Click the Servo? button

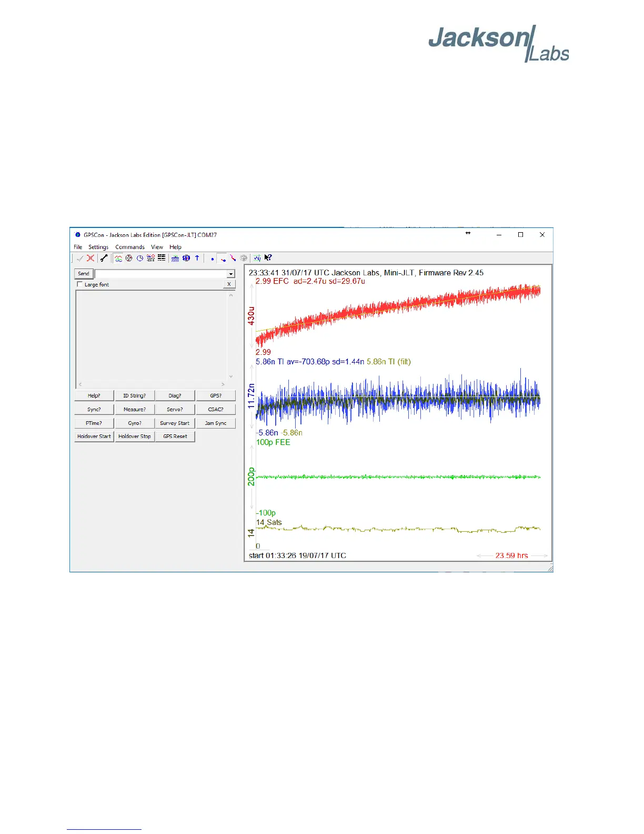175,410
